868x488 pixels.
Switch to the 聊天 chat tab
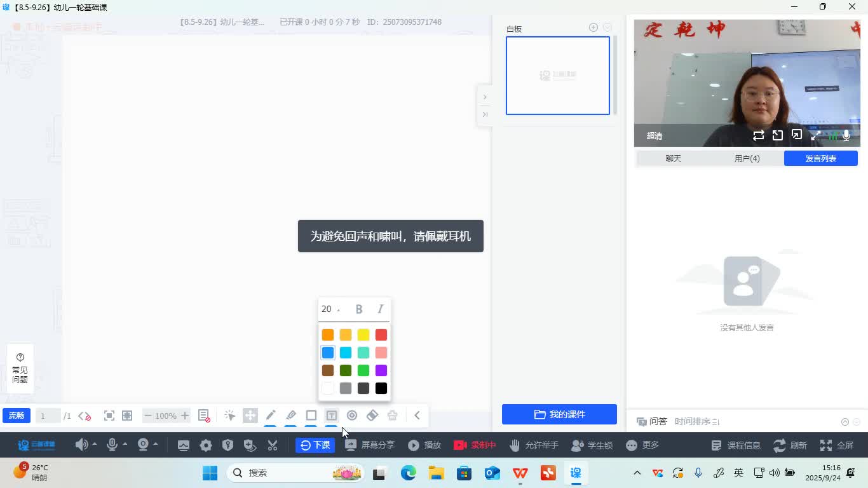click(673, 158)
